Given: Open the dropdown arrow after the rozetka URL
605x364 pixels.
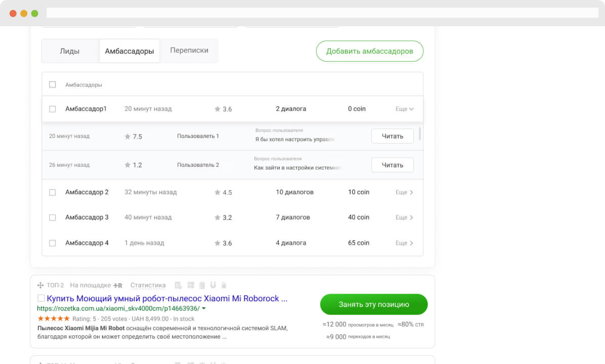Looking at the screenshot, I should 204,308.
